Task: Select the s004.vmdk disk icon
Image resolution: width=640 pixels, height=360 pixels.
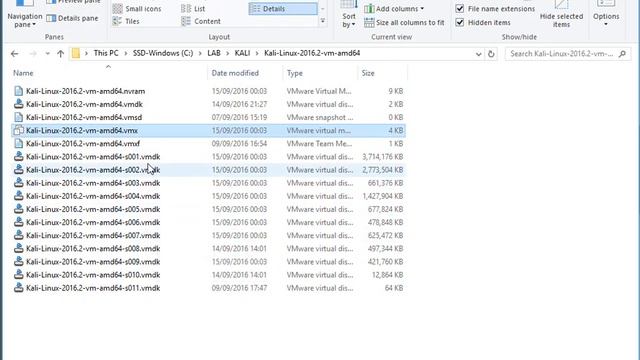Action: click(18, 196)
